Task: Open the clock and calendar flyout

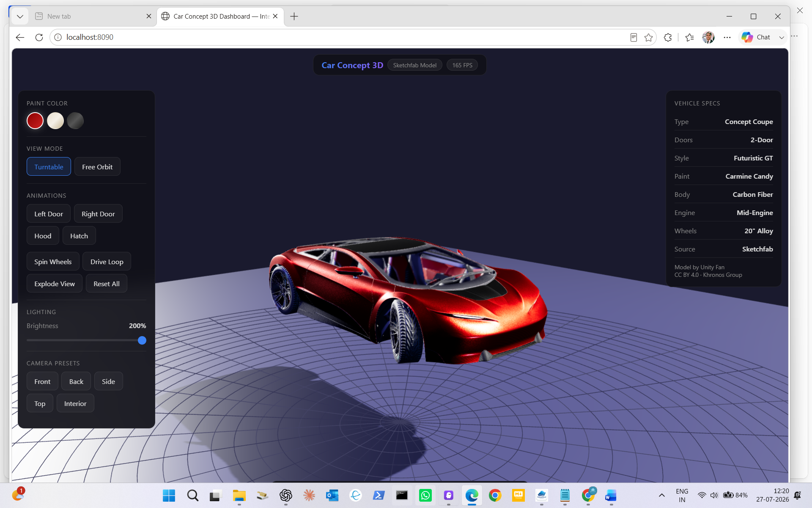Action: pos(773,495)
